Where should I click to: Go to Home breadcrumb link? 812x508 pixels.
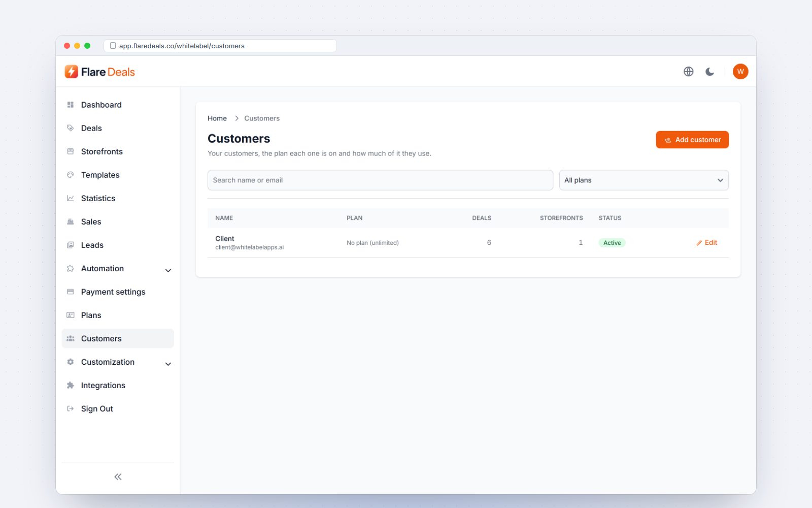(x=217, y=118)
